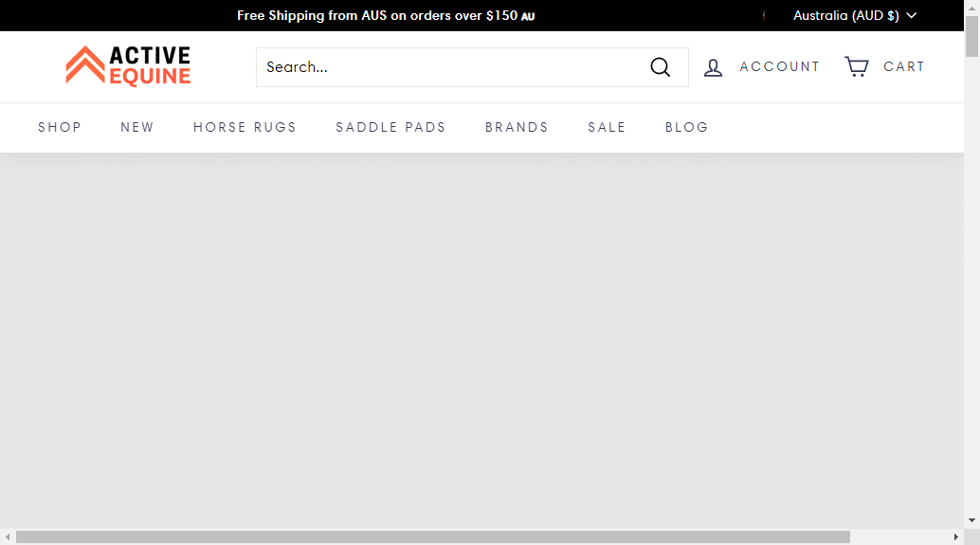Screen dimensions: 980x545
Task: Click the scroll left arrow
Action: (8, 536)
